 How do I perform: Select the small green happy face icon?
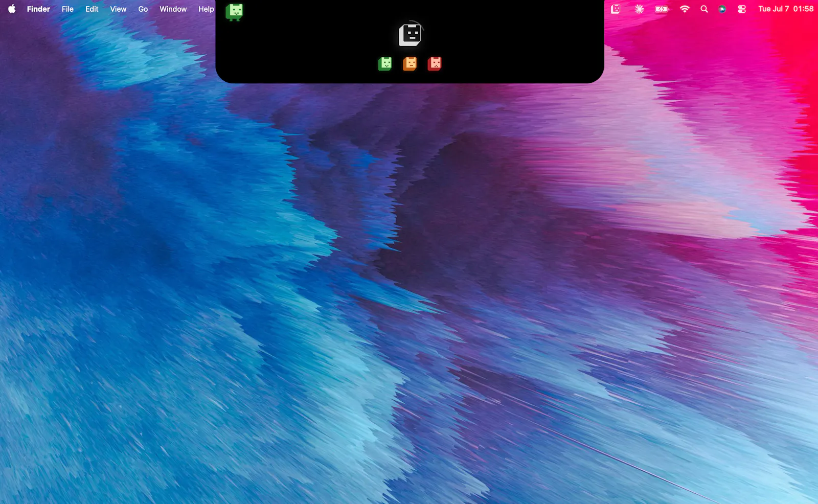pos(385,63)
